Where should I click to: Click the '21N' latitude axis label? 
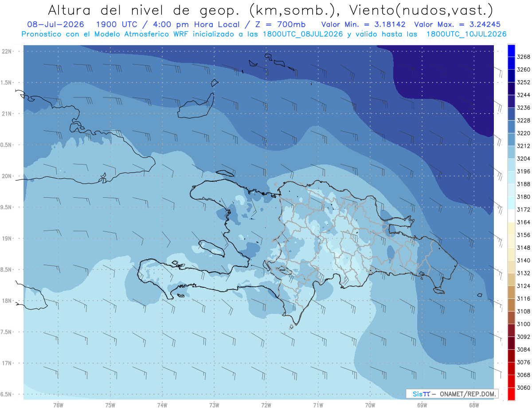(x=7, y=114)
